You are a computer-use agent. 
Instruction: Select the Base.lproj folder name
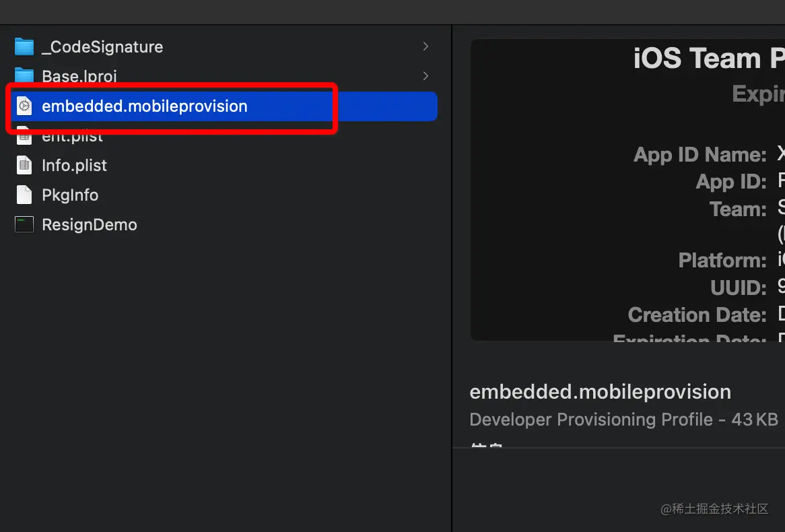pyautogui.click(x=79, y=76)
